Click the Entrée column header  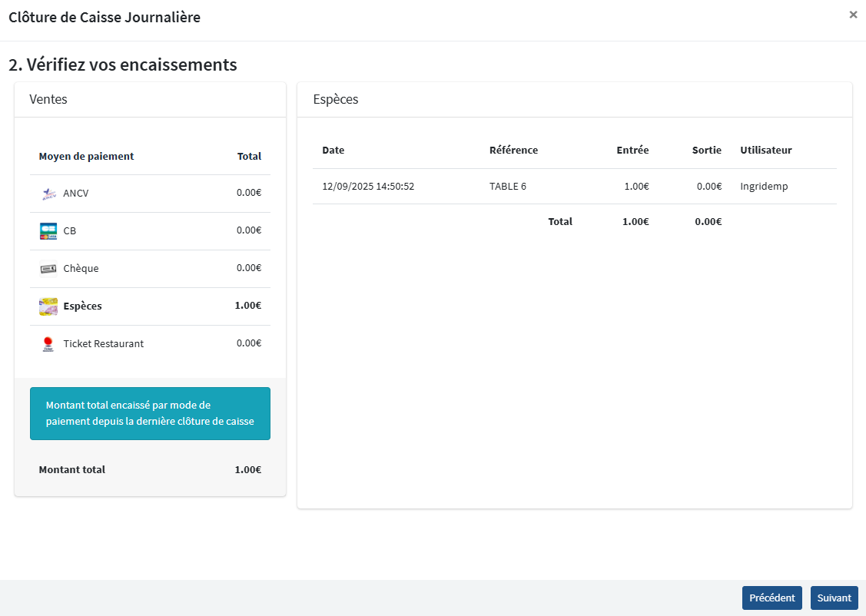point(632,150)
